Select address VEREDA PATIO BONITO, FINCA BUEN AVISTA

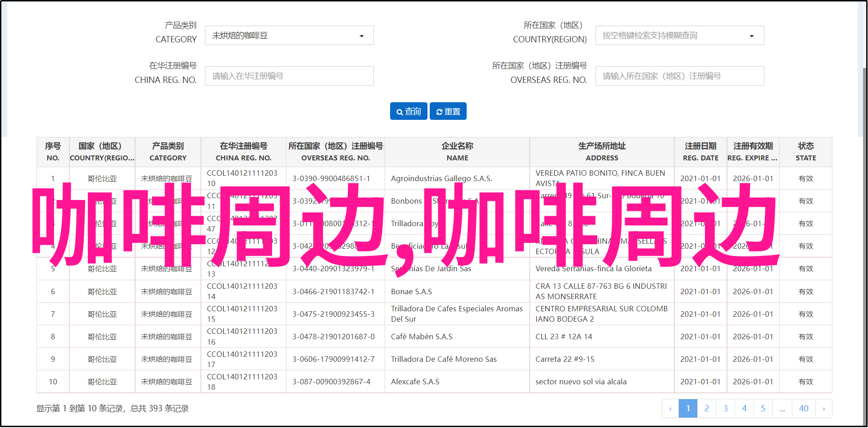[600, 178]
